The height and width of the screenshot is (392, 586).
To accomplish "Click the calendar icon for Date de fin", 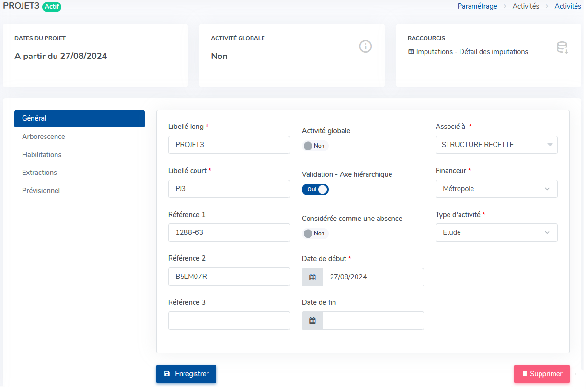I will click(312, 321).
